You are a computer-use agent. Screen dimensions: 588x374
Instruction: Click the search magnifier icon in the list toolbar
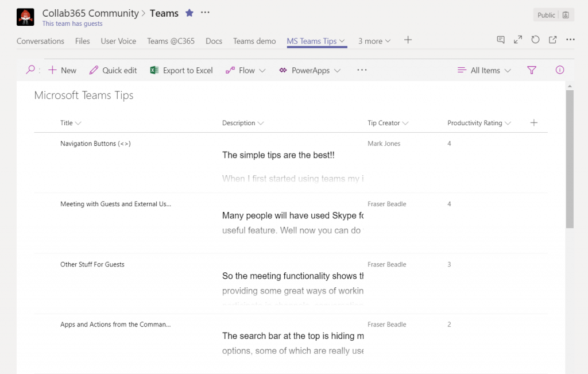point(30,70)
